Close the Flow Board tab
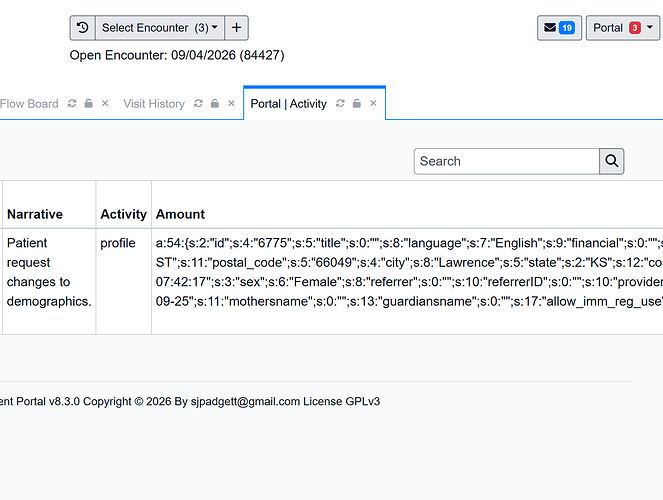The width and height of the screenshot is (663, 500). pos(105,104)
